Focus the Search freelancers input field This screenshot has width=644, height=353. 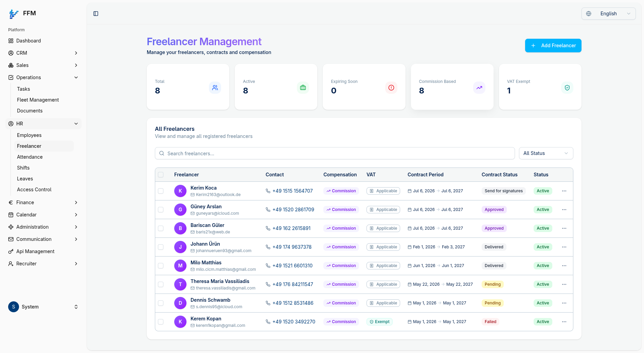pos(335,153)
